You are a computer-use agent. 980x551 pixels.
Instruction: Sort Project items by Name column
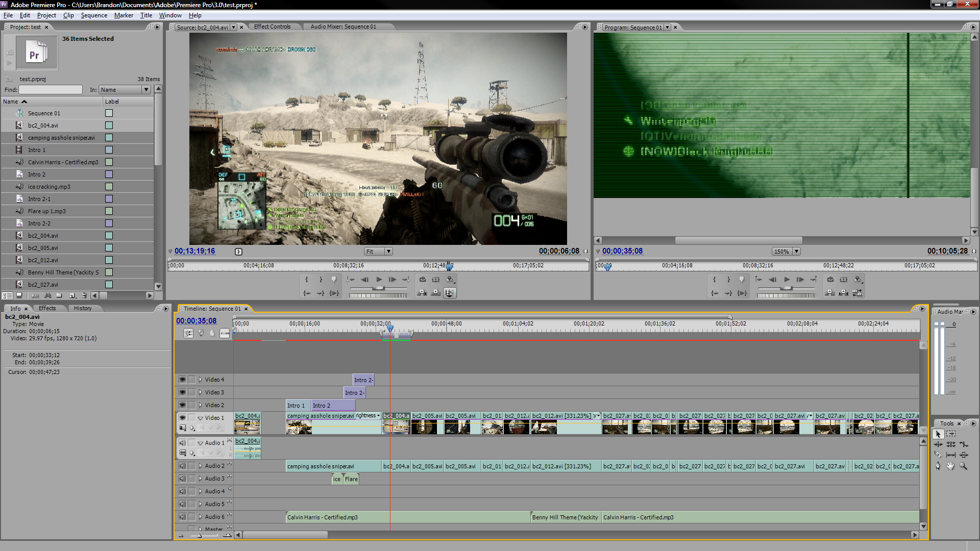point(52,102)
